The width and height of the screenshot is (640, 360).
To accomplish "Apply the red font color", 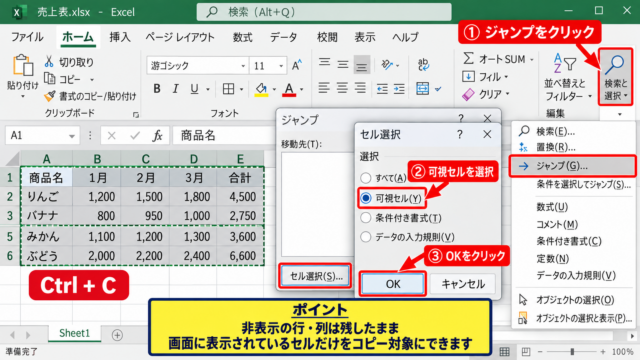I will pos(289,89).
